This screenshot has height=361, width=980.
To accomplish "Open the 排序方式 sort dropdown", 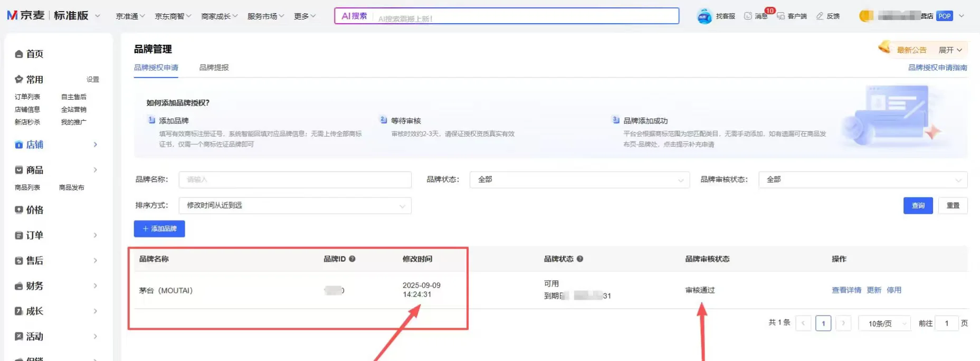I will (x=295, y=205).
